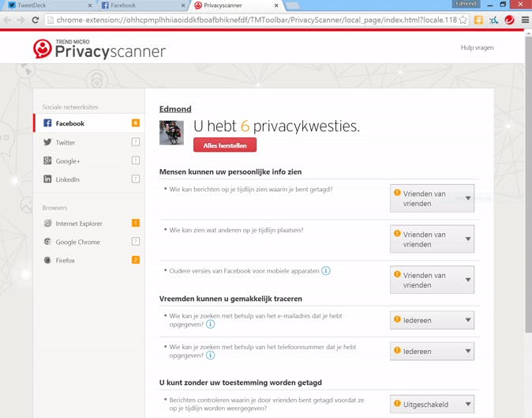Click the Firefox icon in sidebar
Screen dimensions: 532x418
pos(47,260)
